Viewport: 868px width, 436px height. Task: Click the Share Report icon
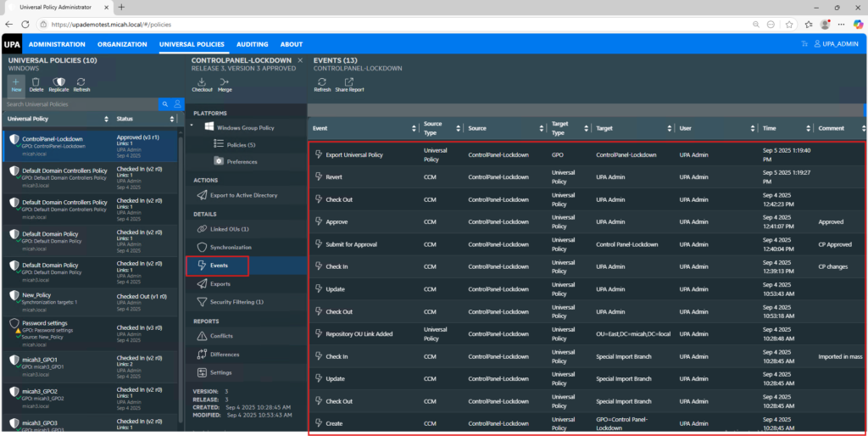(x=349, y=84)
